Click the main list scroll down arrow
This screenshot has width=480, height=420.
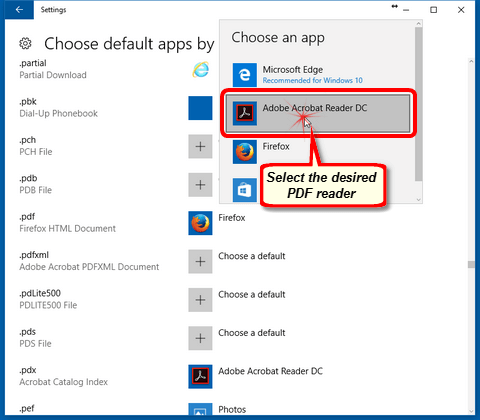[x=471, y=411]
